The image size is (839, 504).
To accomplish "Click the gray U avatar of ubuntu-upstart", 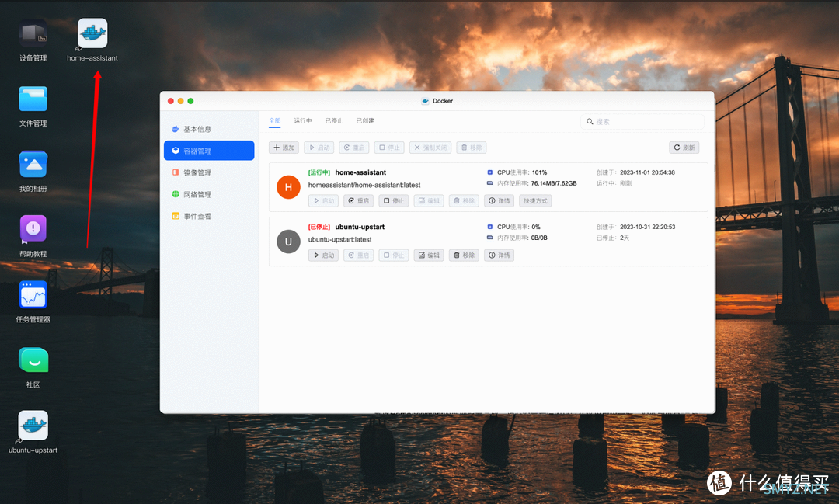I will (x=288, y=242).
